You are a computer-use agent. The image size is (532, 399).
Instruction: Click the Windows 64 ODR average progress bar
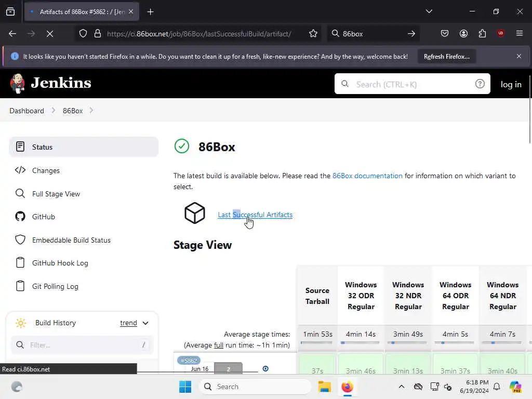click(x=455, y=343)
